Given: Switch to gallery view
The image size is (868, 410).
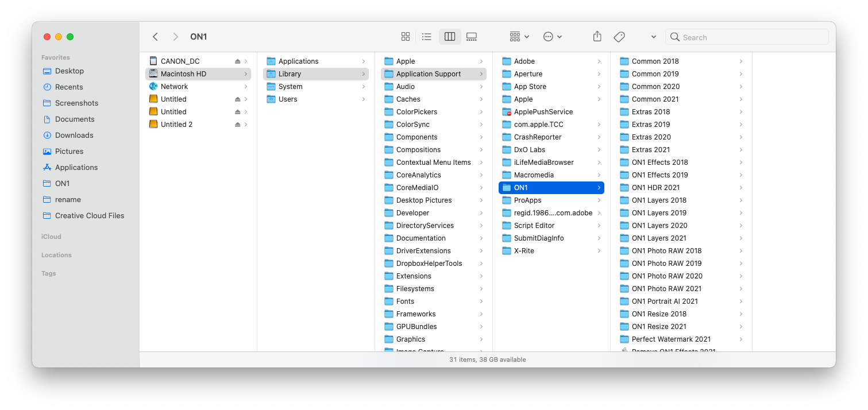Looking at the screenshot, I should (472, 37).
